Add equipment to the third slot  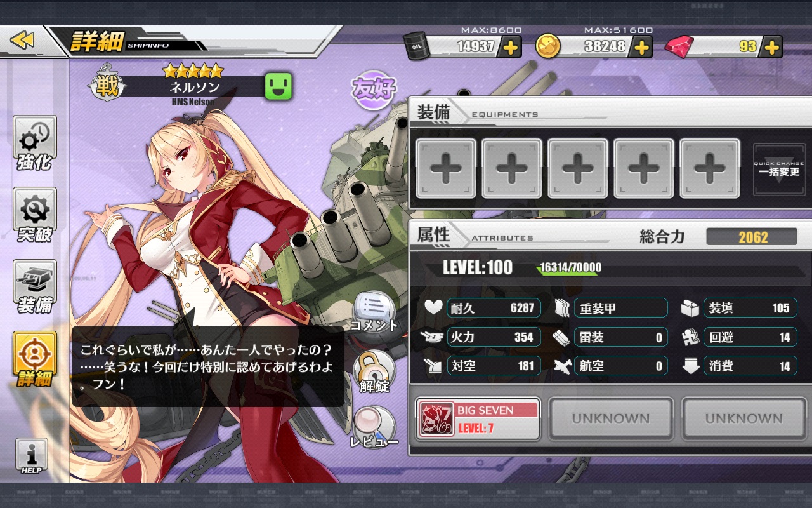577,168
